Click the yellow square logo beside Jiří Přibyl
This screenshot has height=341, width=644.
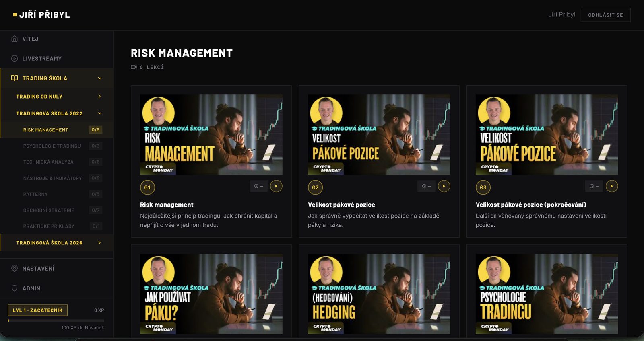[15, 15]
